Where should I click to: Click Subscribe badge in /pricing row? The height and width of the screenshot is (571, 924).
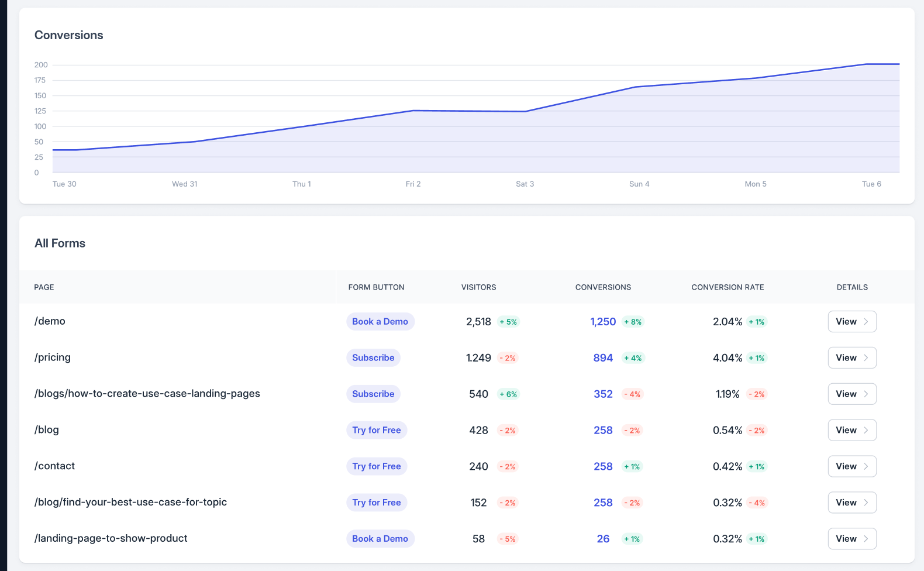[373, 357]
